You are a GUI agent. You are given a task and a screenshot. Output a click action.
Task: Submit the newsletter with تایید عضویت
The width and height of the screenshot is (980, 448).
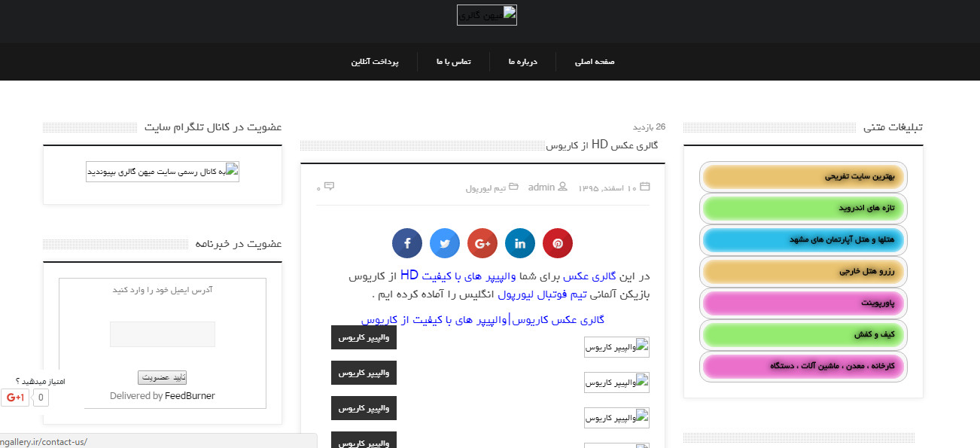coord(162,378)
